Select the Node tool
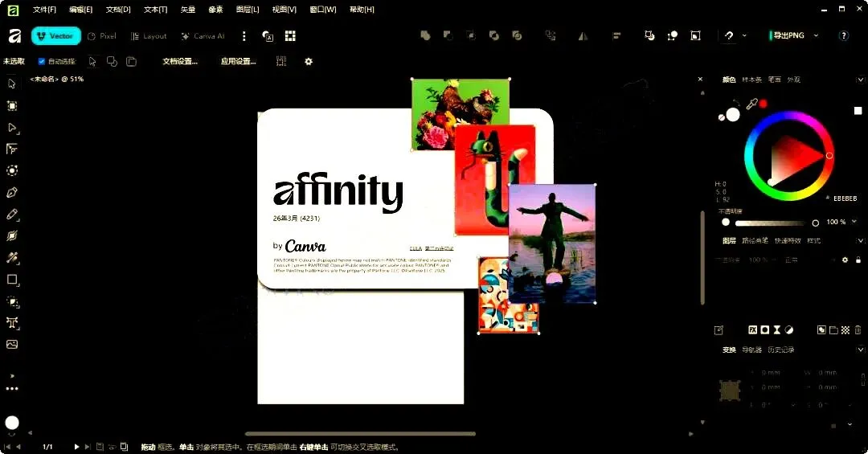The width and height of the screenshot is (868, 454). click(x=11, y=127)
